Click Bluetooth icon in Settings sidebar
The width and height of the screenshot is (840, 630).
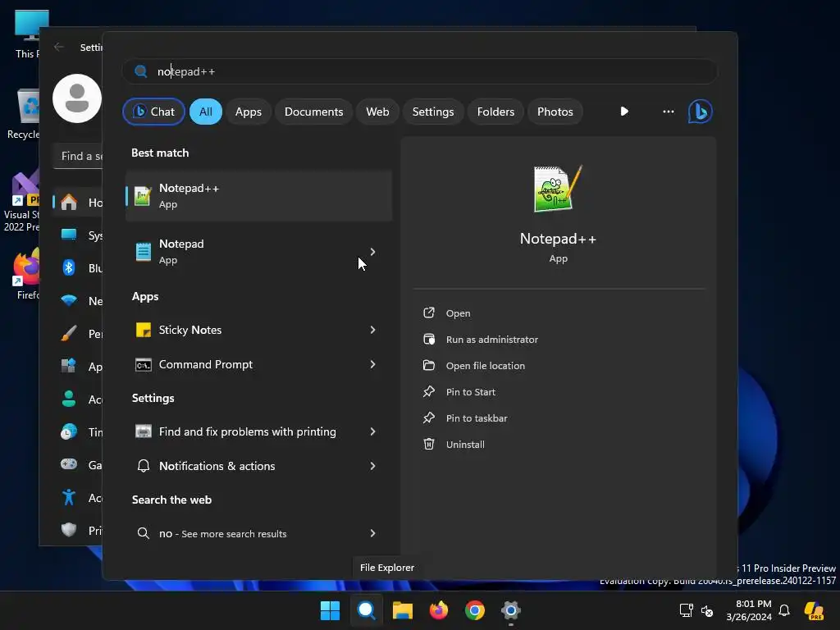(69, 267)
